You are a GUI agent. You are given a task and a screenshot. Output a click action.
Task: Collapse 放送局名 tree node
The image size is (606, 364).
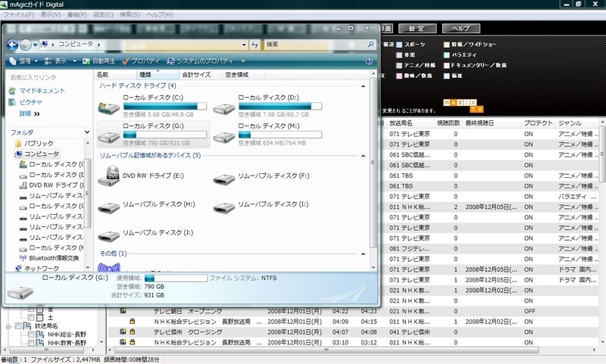point(8,327)
